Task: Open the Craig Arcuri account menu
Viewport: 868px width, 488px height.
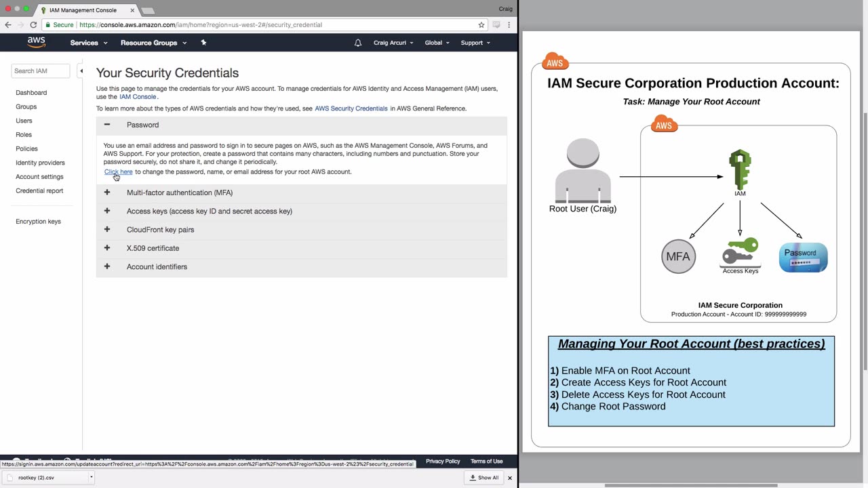Action: pos(393,43)
